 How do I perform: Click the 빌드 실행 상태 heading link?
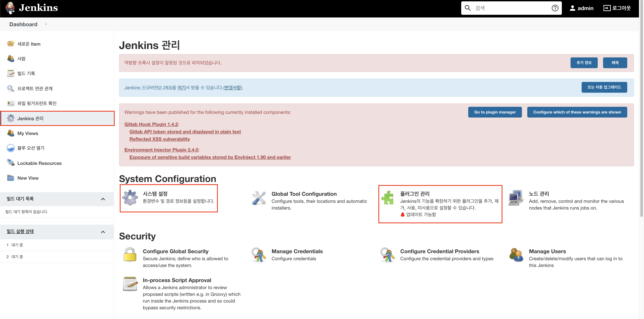[20, 231]
